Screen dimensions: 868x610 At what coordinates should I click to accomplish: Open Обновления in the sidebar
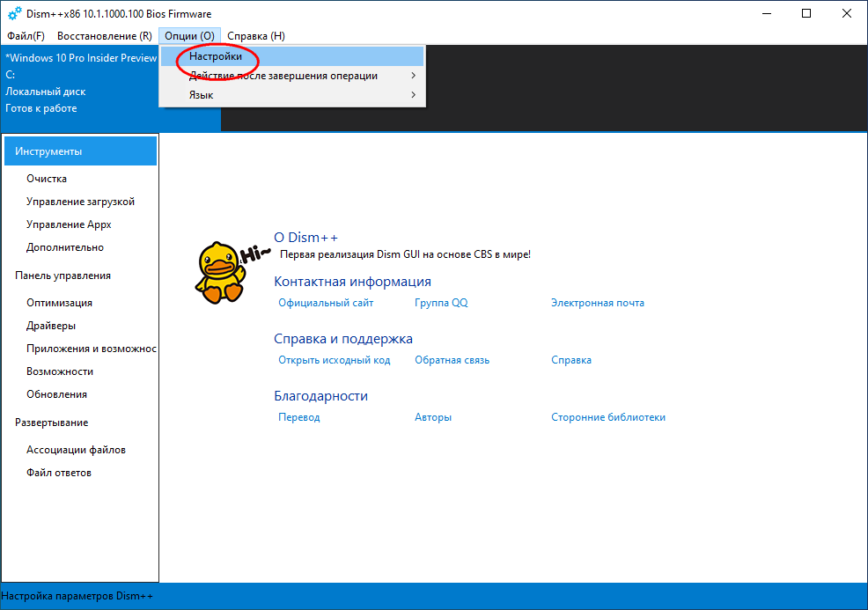click(x=56, y=394)
